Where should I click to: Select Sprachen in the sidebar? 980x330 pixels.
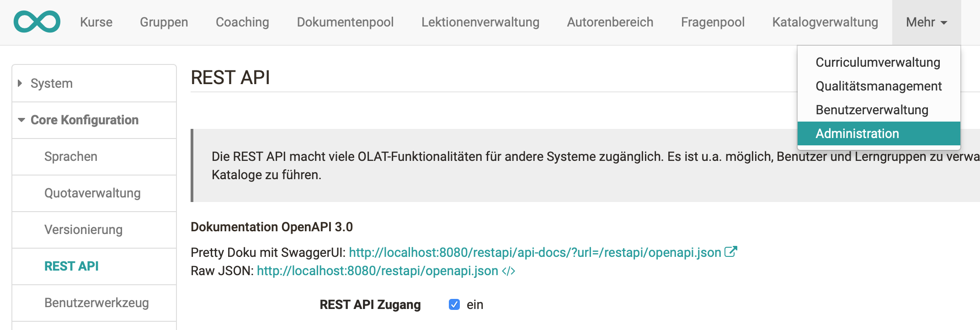71,156
